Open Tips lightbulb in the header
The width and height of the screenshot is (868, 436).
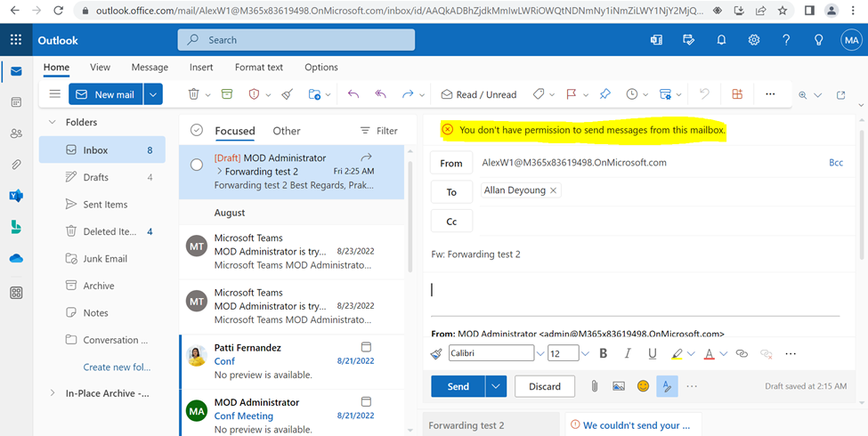(x=818, y=40)
